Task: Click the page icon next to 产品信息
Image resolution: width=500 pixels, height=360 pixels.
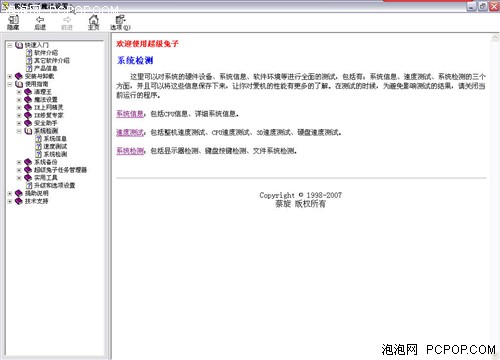Action: coord(29,68)
